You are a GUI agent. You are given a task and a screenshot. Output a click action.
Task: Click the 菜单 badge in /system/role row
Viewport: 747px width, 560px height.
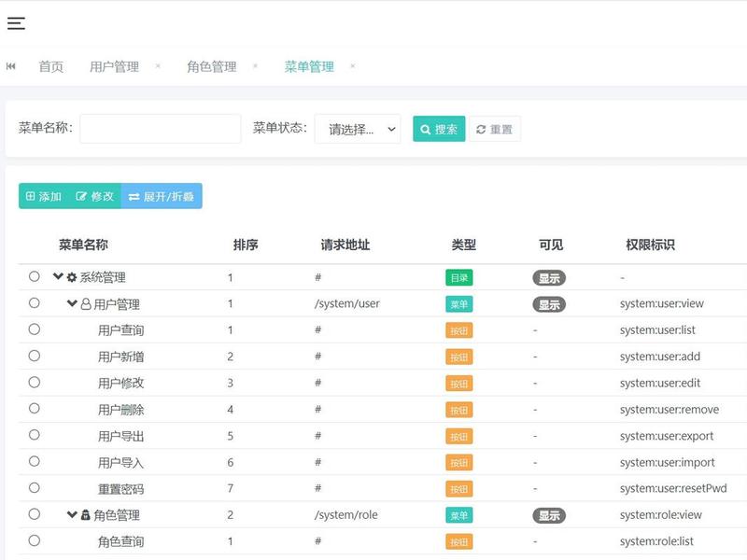tap(459, 515)
